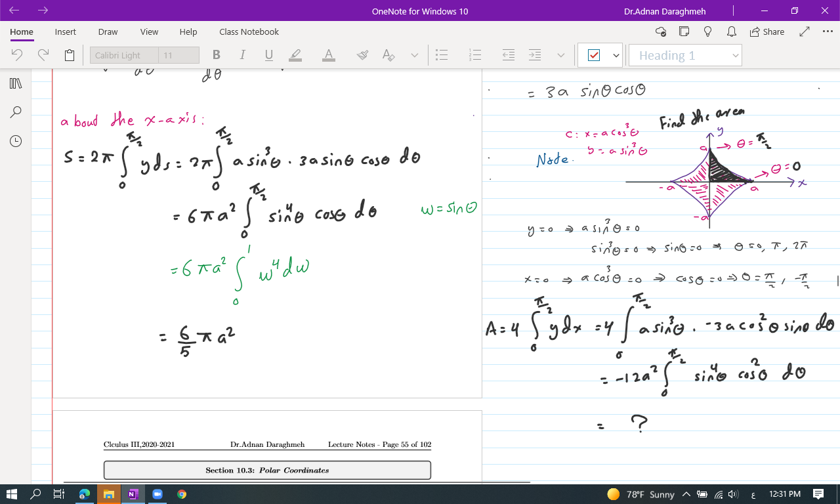Toggle the numbered list
The height and width of the screenshot is (504, 840).
(x=475, y=55)
